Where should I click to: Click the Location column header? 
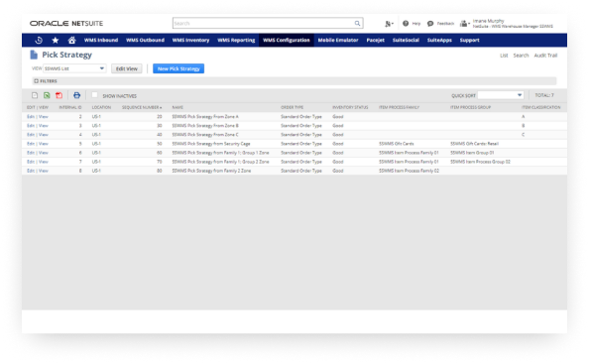click(101, 107)
